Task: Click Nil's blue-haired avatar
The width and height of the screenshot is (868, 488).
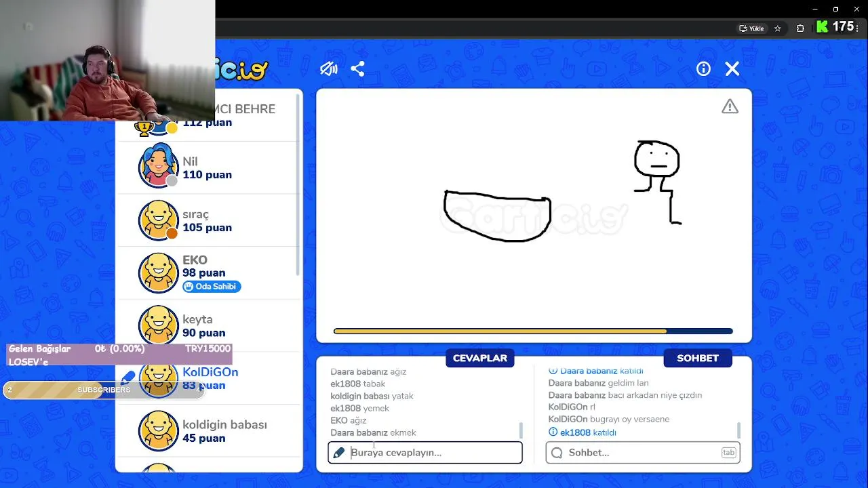Action: 158,165
